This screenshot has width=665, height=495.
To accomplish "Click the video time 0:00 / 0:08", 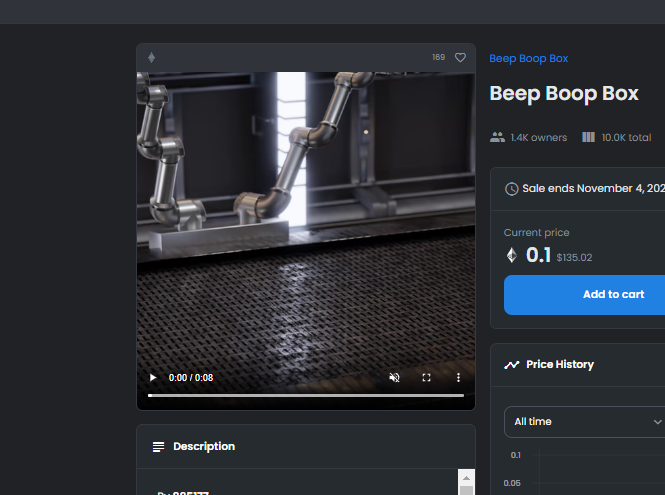I will click(191, 378).
